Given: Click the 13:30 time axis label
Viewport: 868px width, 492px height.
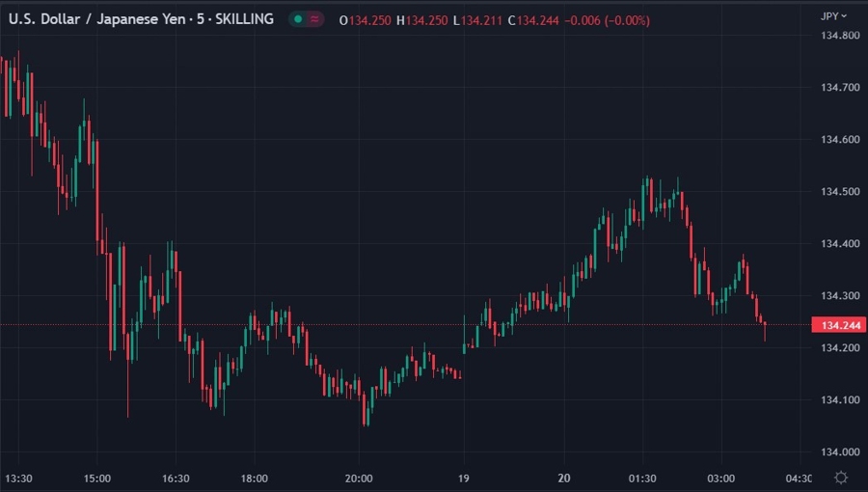Looking at the screenshot, I should (18, 478).
